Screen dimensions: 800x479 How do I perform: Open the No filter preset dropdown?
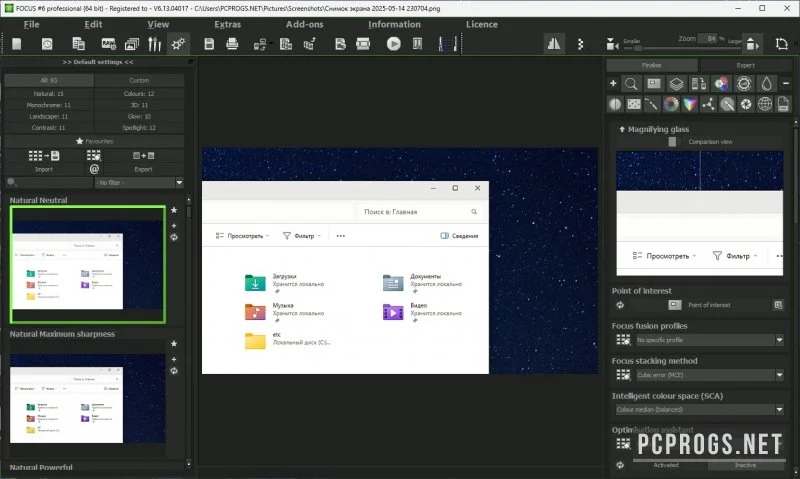point(139,183)
